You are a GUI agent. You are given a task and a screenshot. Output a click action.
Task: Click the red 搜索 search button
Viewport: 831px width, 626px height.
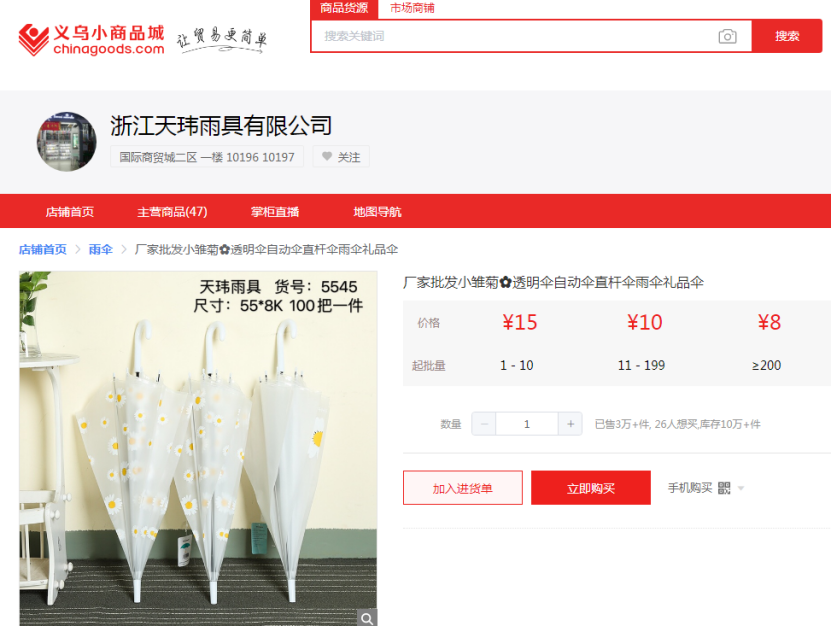[786, 36]
